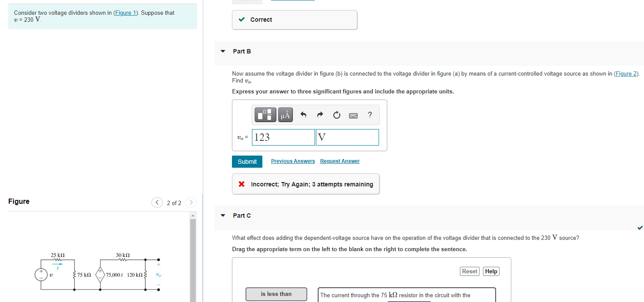Viewport: 644px width, 302px height.
Task: Collapse the Part B section
Action: [222, 51]
